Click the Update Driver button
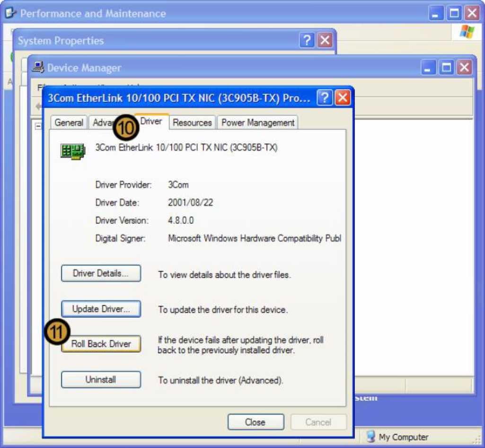 (x=101, y=309)
